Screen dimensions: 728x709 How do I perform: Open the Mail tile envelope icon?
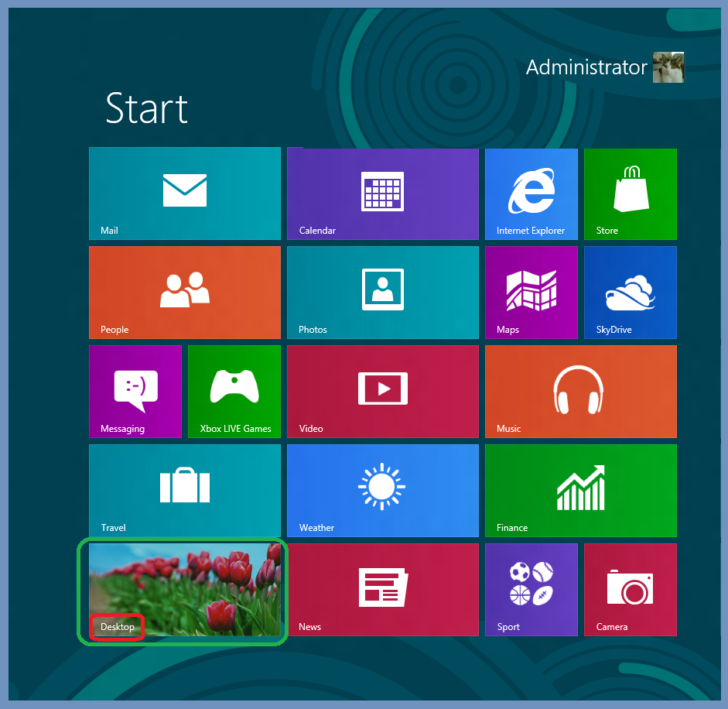coord(184,190)
